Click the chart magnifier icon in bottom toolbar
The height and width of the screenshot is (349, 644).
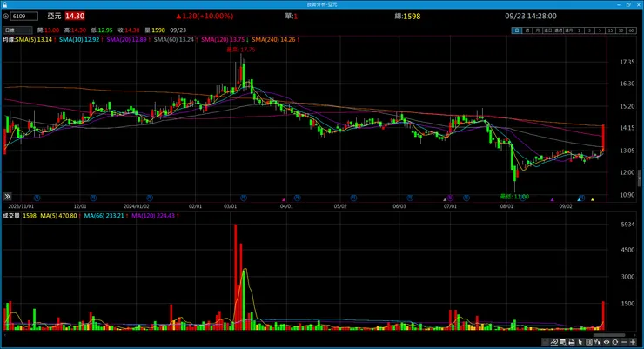554,342
